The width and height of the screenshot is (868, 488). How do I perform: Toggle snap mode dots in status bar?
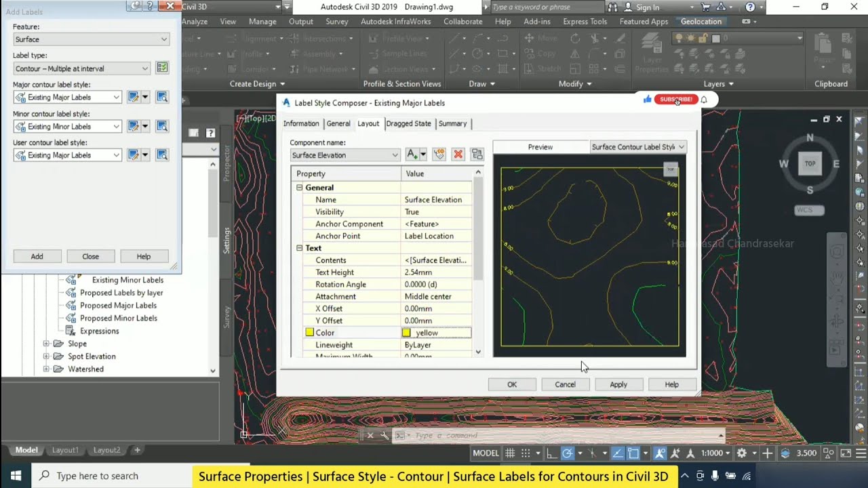(526, 453)
